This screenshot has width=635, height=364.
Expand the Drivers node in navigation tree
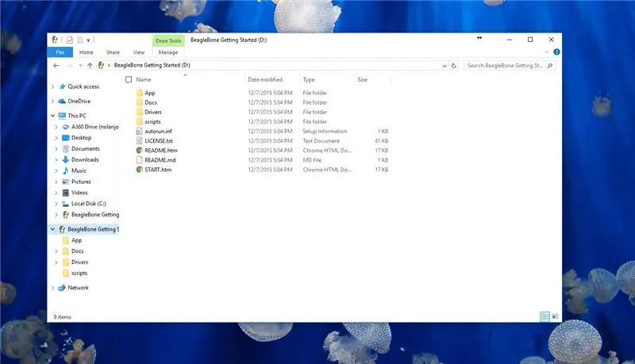point(56,262)
